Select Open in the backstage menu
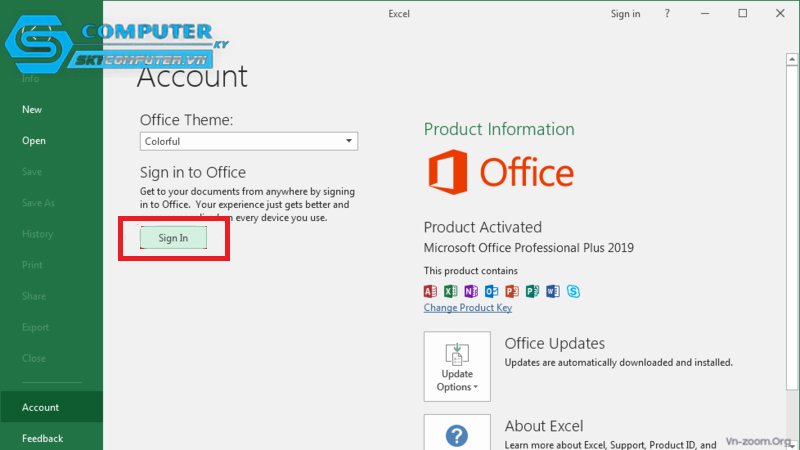 34,141
